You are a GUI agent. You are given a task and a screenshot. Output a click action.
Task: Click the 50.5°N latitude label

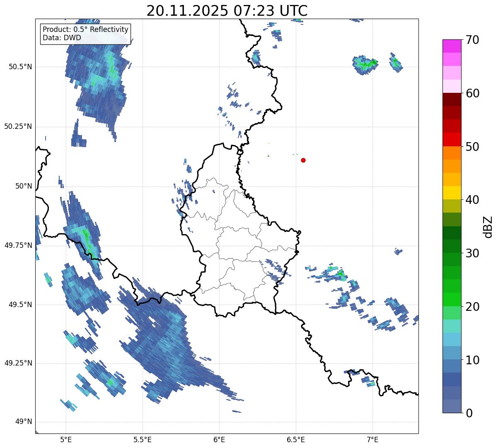(x=20, y=67)
